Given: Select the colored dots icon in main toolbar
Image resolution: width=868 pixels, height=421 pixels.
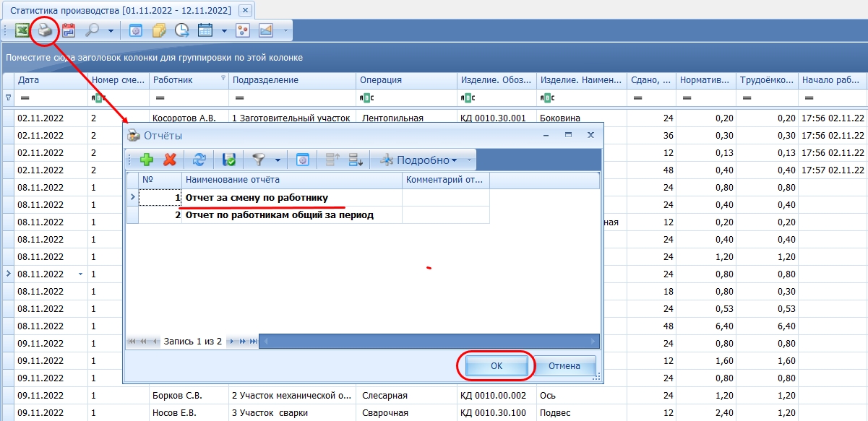Looking at the screenshot, I should [x=243, y=30].
